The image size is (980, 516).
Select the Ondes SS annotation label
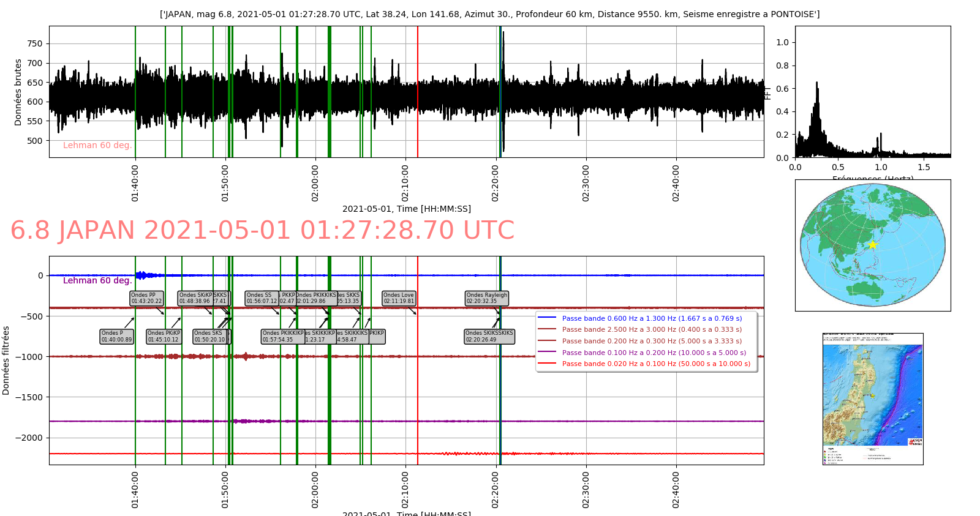[262, 298]
